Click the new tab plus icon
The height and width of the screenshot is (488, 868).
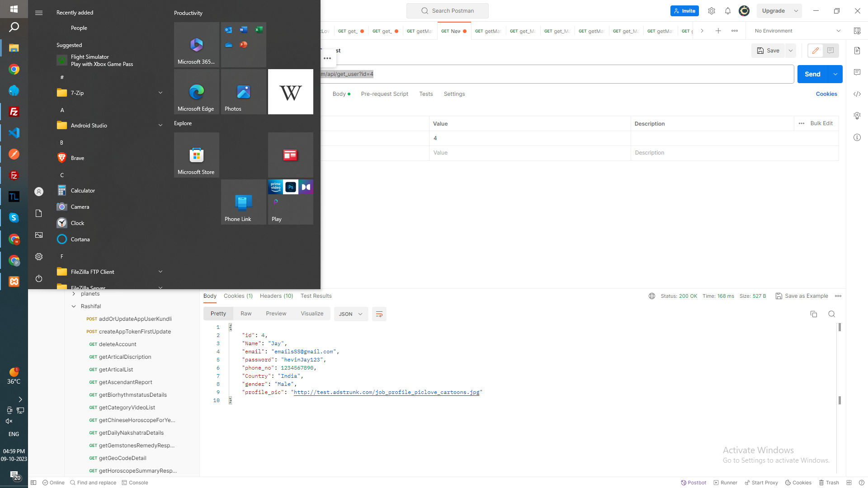coord(718,31)
